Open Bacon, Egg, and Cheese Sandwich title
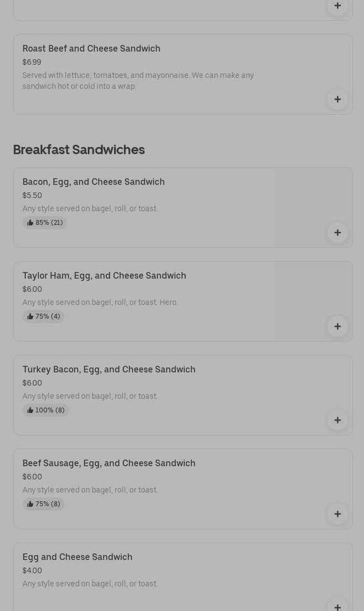 93,182
